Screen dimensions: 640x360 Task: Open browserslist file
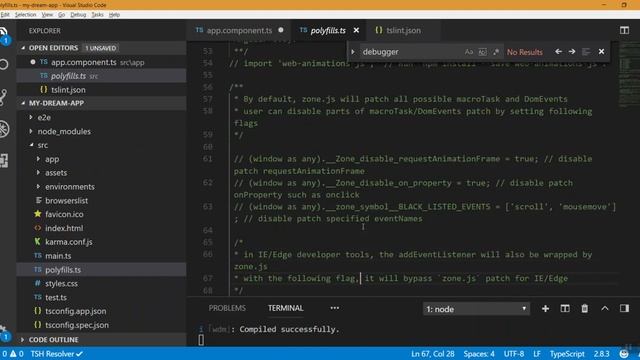pos(101,200)
